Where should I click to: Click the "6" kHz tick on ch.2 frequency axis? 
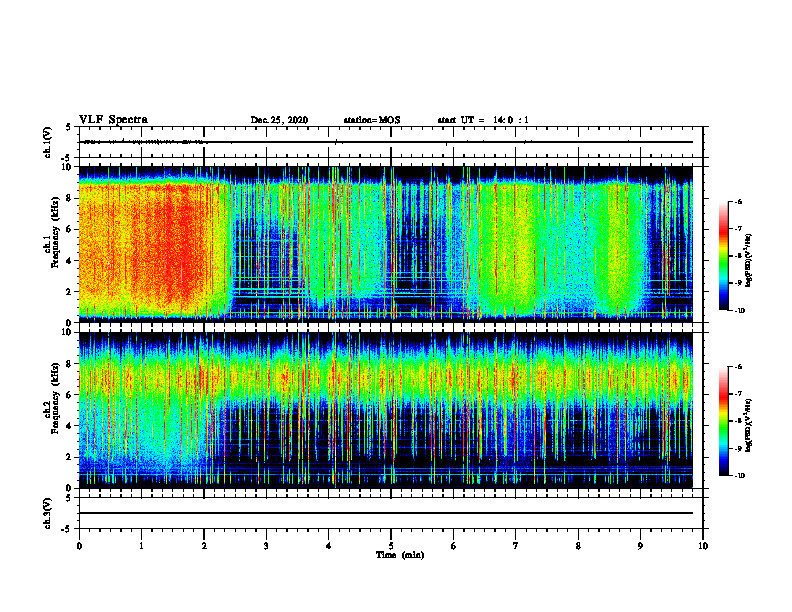tap(70, 395)
